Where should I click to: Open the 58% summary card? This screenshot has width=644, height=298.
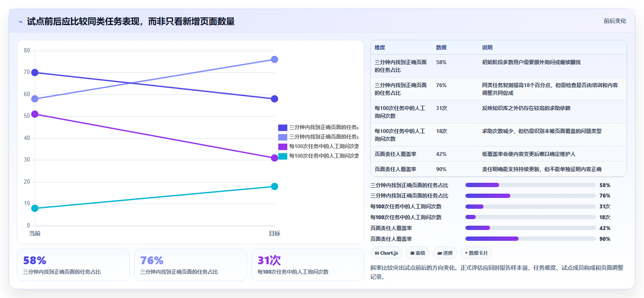pyautogui.click(x=73, y=265)
